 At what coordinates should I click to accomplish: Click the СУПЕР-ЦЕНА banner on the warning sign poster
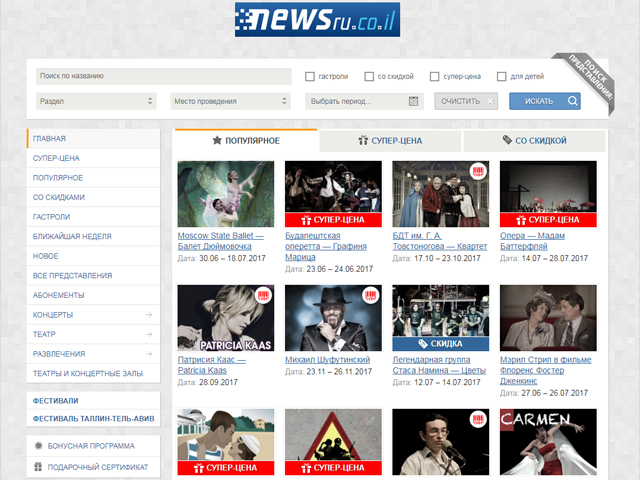[x=333, y=468]
